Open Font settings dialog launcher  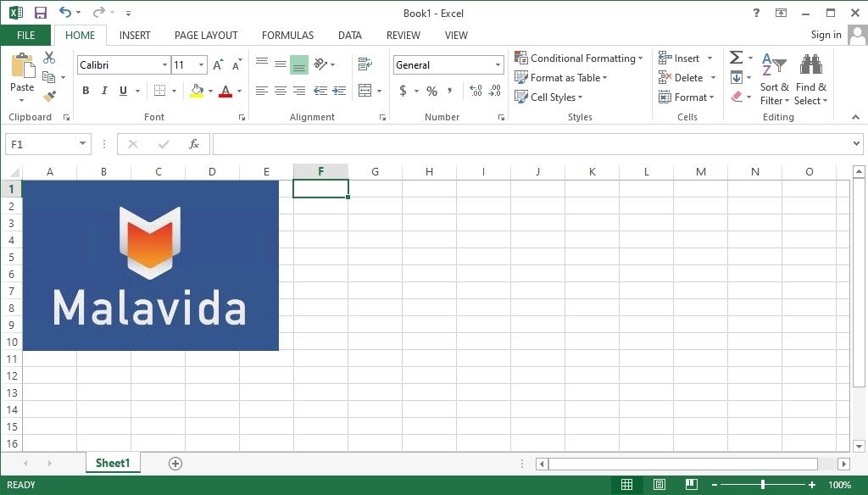coord(242,117)
